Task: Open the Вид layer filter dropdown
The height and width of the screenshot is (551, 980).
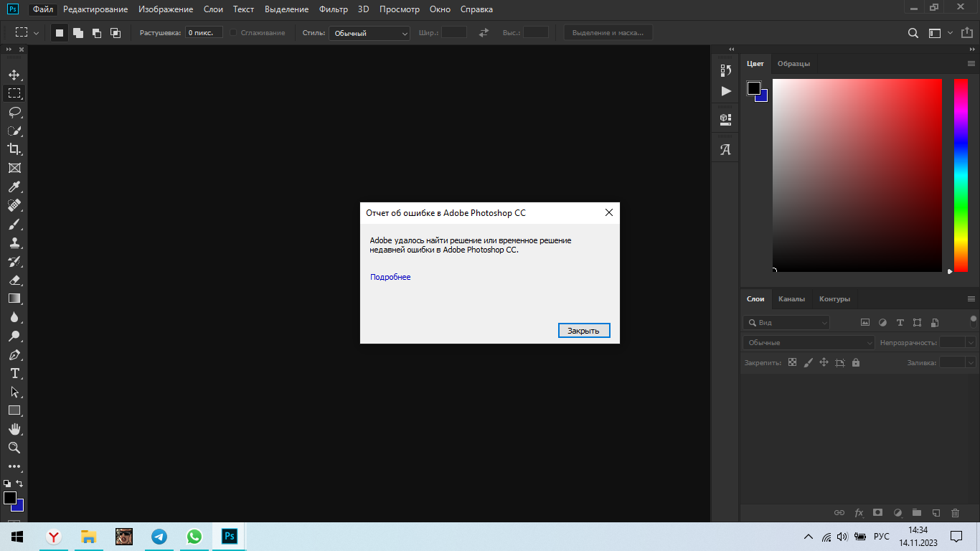Action: 786,323
